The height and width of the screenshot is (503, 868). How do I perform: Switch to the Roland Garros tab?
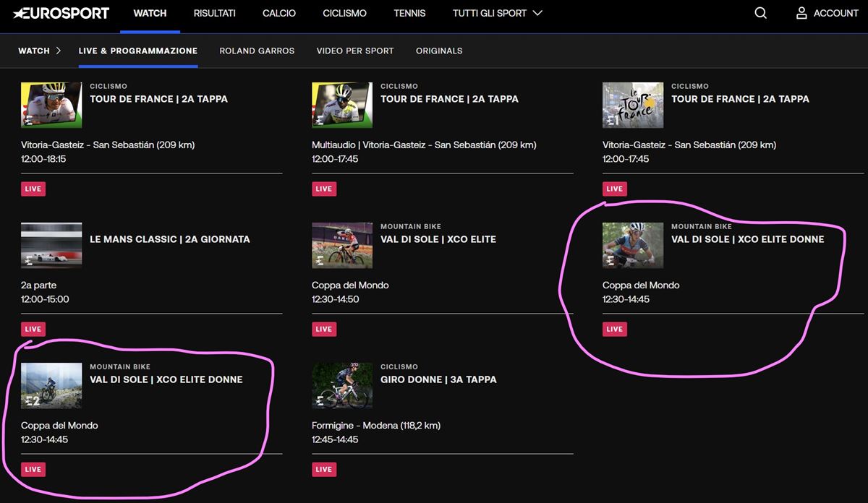tap(257, 51)
